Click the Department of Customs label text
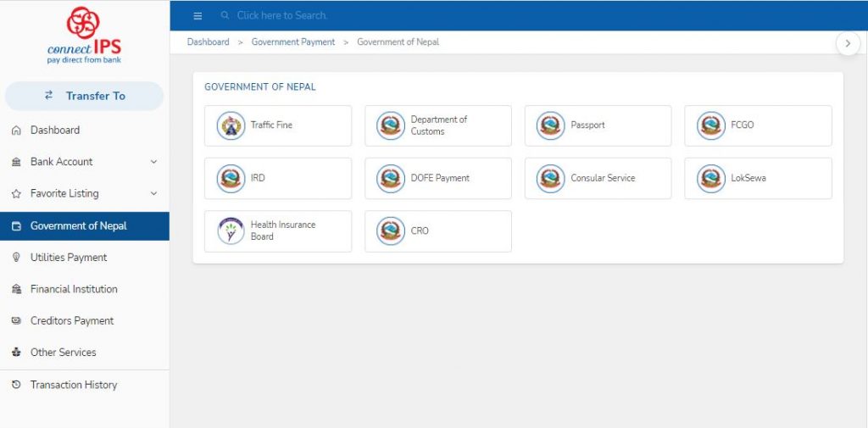Viewport: 868px width, 428px height. click(439, 125)
